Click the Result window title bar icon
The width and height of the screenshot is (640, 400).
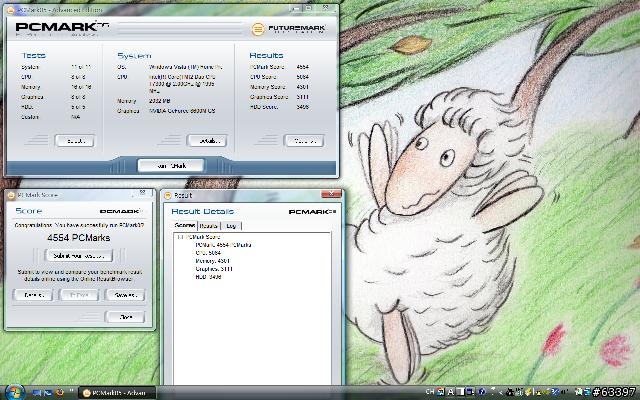click(x=168, y=196)
